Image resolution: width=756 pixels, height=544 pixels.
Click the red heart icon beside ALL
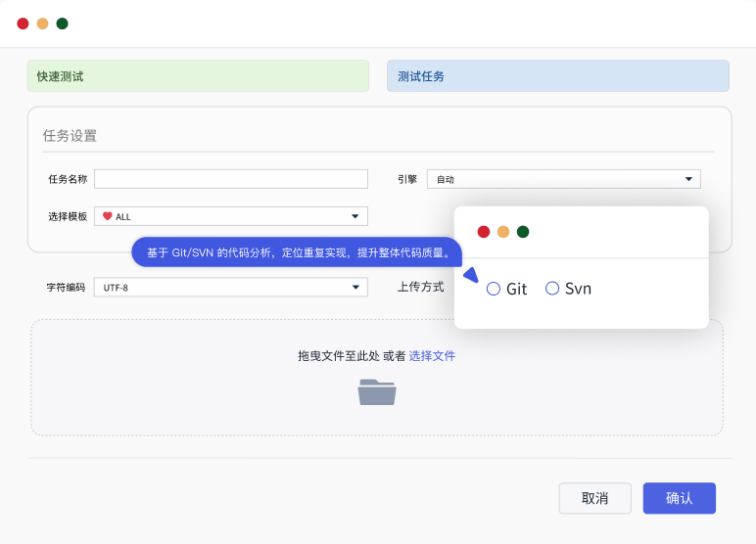click(x=108, y=216)
